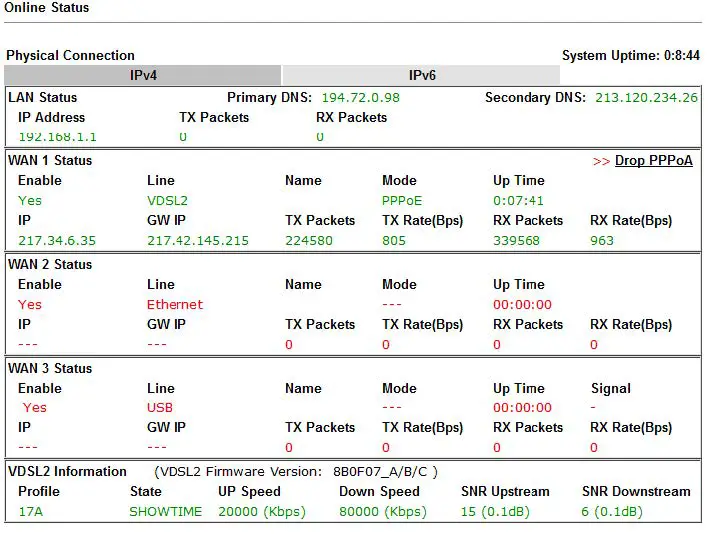Click the WAN 2 Status heading
The width and height of the screenshot is (709, 534).
(x=50, y=265)
